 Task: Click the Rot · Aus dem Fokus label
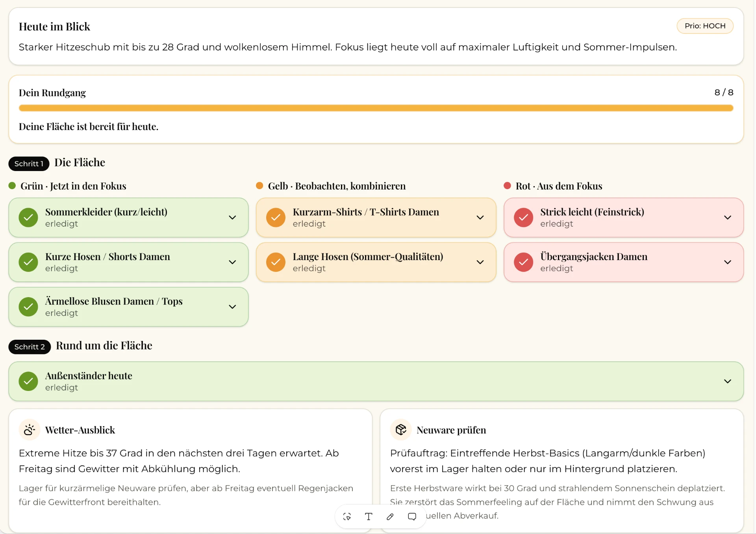[559, 186]
